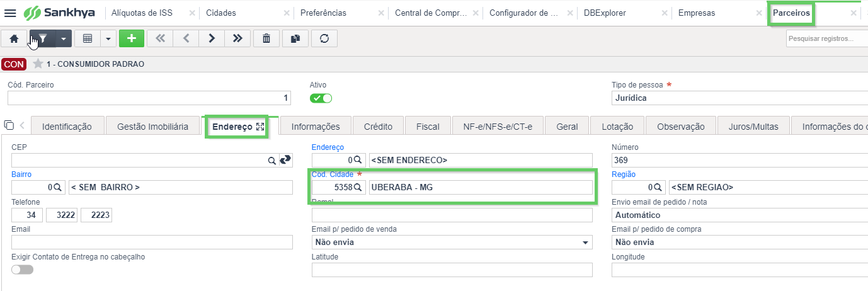
Task: Close the Cidades tab
Action: click(x=287, y=13)
